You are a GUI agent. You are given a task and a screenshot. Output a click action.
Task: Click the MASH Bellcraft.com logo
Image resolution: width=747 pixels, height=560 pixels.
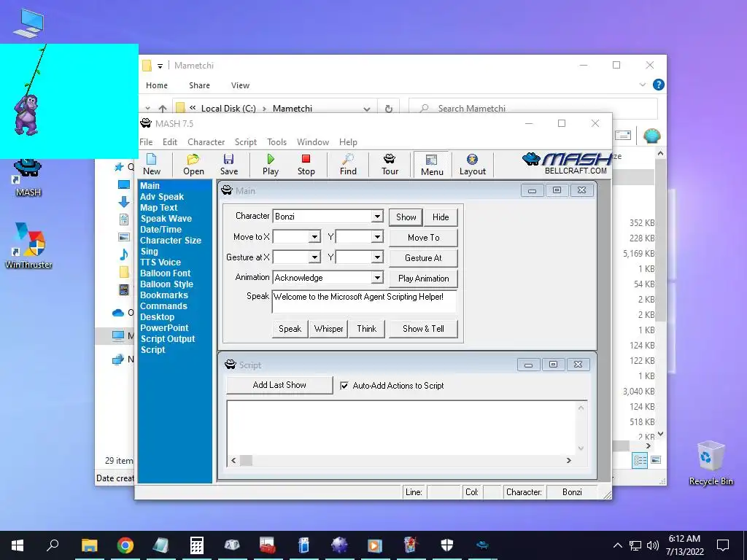pyautogui.click(x=566, y=164)
